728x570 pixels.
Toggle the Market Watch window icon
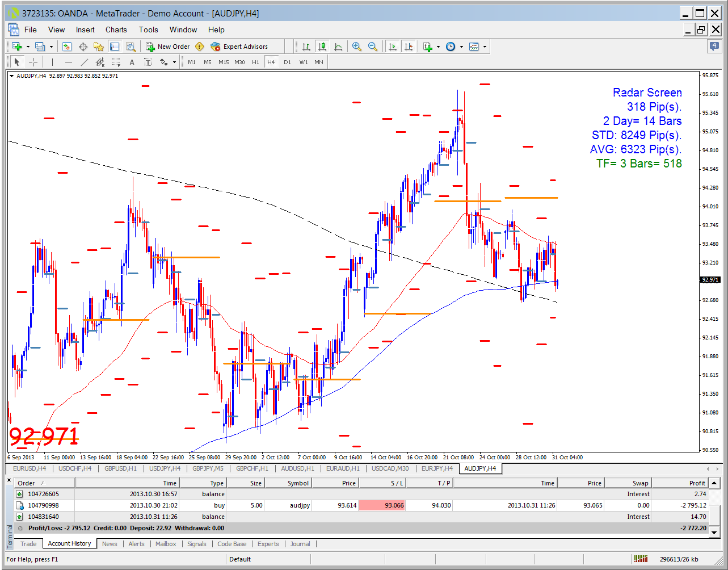tap(67, 47)
